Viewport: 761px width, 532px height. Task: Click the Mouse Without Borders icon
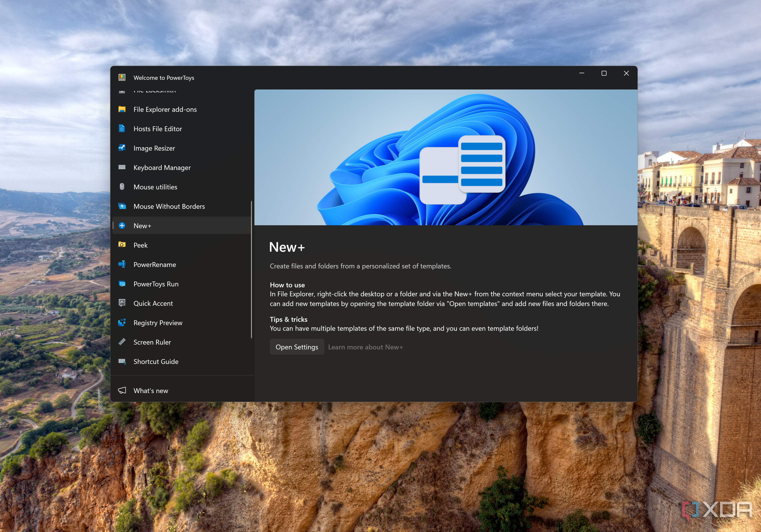click(x=122, y=206)
